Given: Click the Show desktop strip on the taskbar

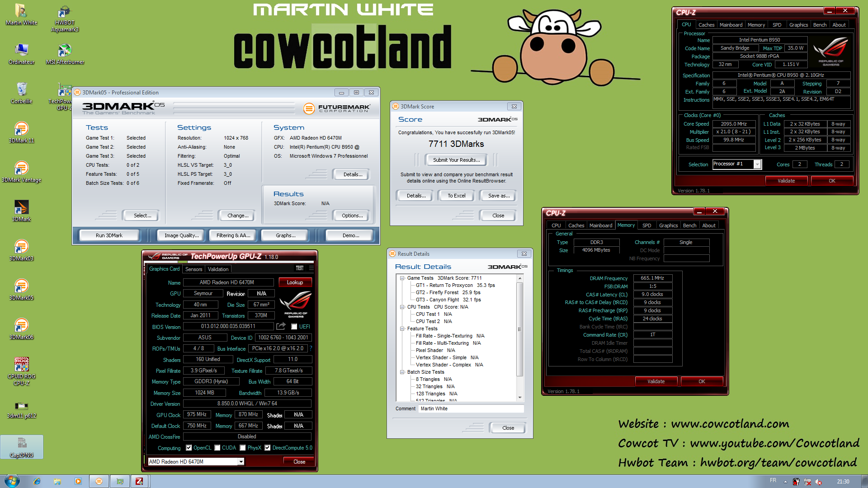Looking at the screenshot, I should click(864, 481).
